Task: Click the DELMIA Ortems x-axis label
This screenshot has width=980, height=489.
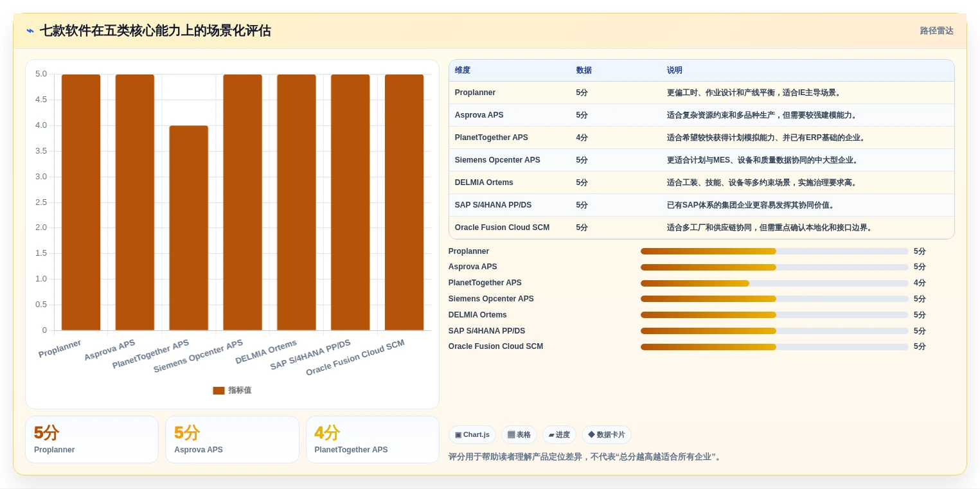Action: point(266,352)
